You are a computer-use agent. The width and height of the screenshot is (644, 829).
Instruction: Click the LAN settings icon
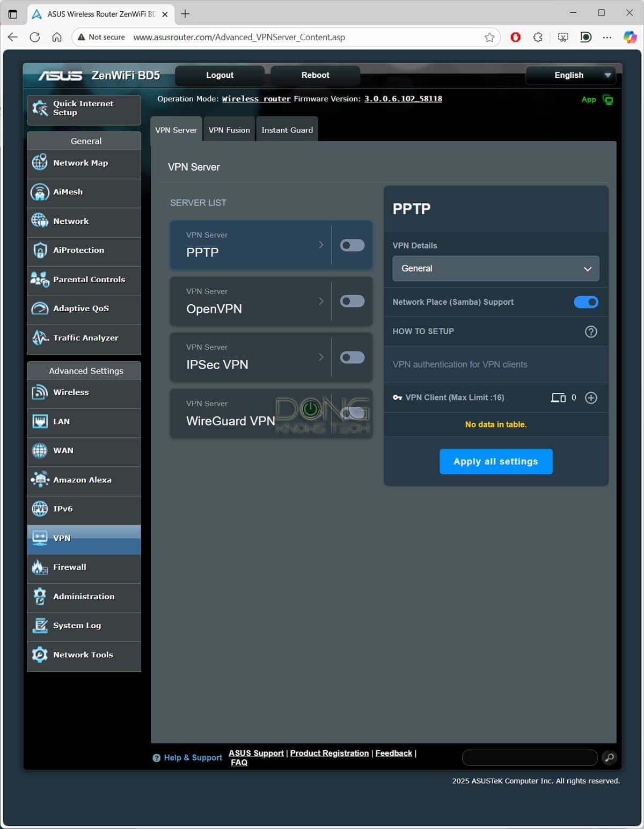click(40, 422)
